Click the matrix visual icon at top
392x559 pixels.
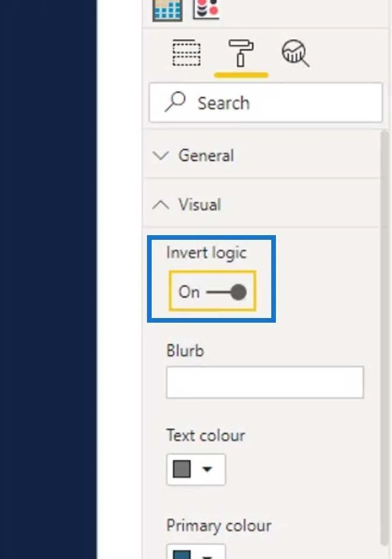pyautogui.click(x=167, y=10)
